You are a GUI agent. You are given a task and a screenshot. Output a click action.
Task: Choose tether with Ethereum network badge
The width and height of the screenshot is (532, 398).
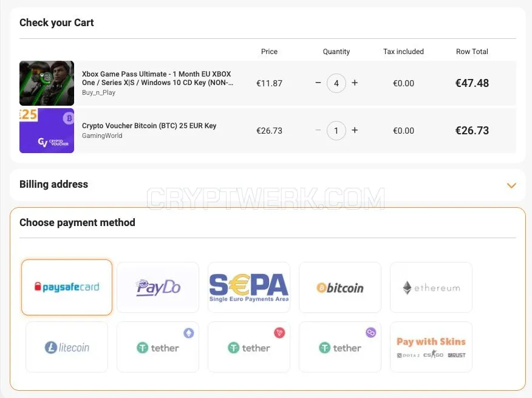coord(158,347)
